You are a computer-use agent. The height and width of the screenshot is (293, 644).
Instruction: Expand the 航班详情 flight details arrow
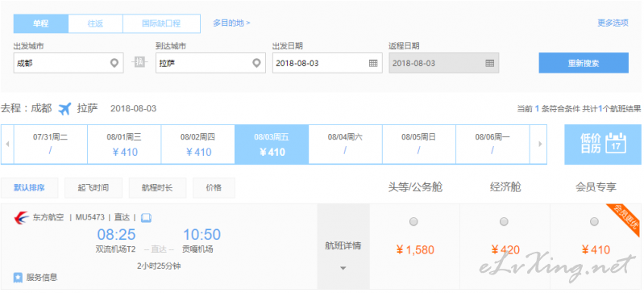pyautogui.click(x=343, y=268)
